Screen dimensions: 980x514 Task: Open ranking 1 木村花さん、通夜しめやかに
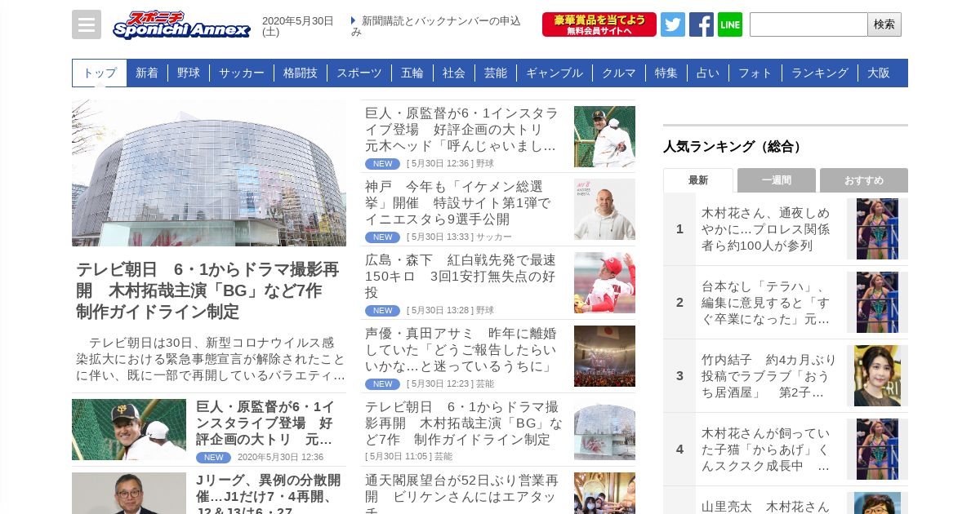pos(766,229)
